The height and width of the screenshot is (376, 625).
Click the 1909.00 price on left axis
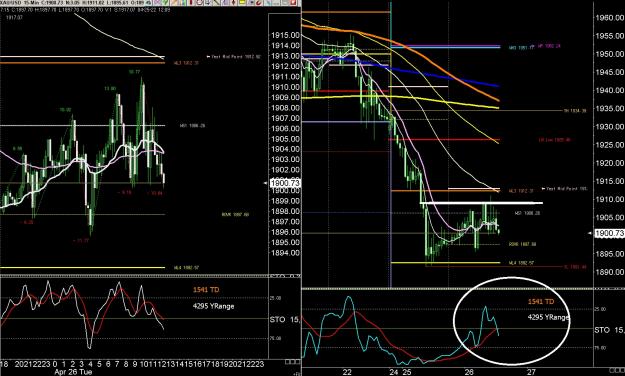tap(285, 97)
